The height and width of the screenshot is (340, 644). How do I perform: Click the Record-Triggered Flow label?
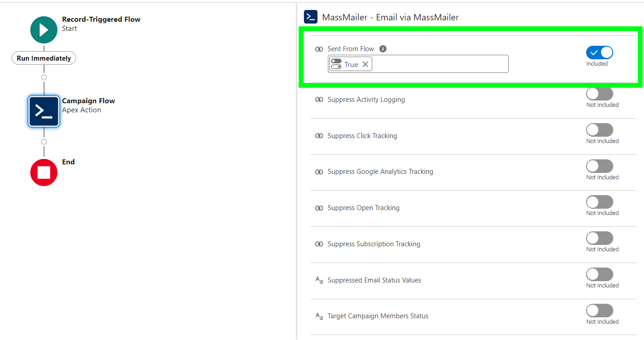click(101, 19)
